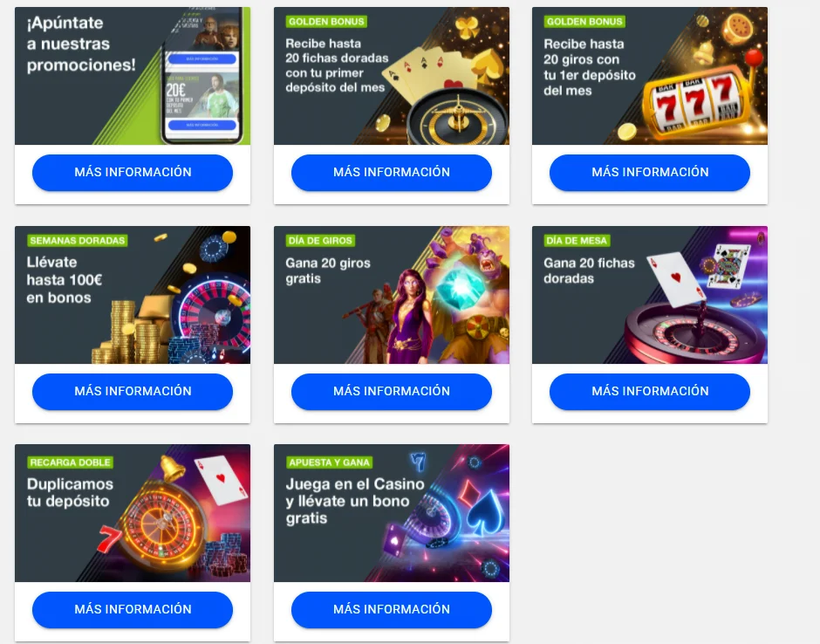Click the green 'DÍA DE GIROS' tag label
820x644 pixels.
(320, 241)
